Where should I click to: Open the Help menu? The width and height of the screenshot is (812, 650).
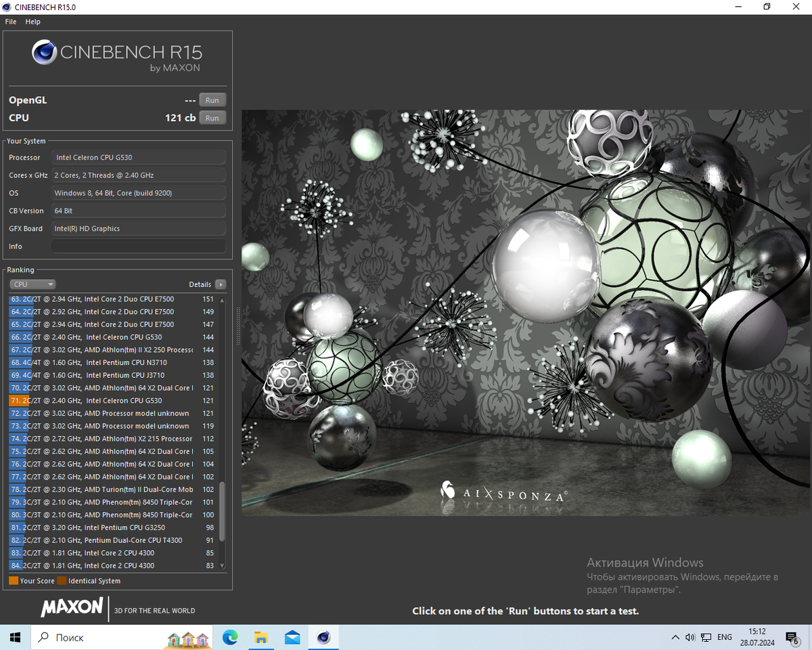[x=33, y=22]
